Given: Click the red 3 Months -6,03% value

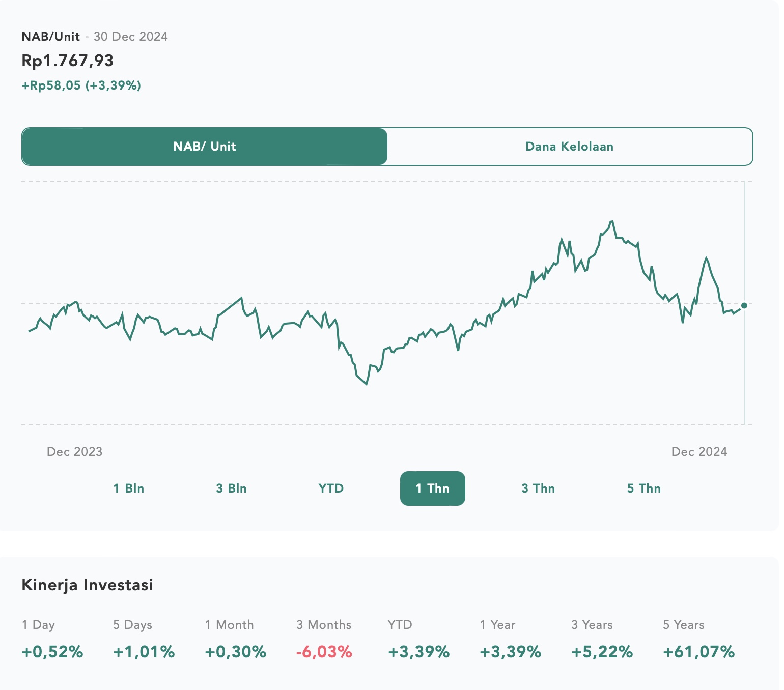Looking at the screenshot, I should 324,652.
